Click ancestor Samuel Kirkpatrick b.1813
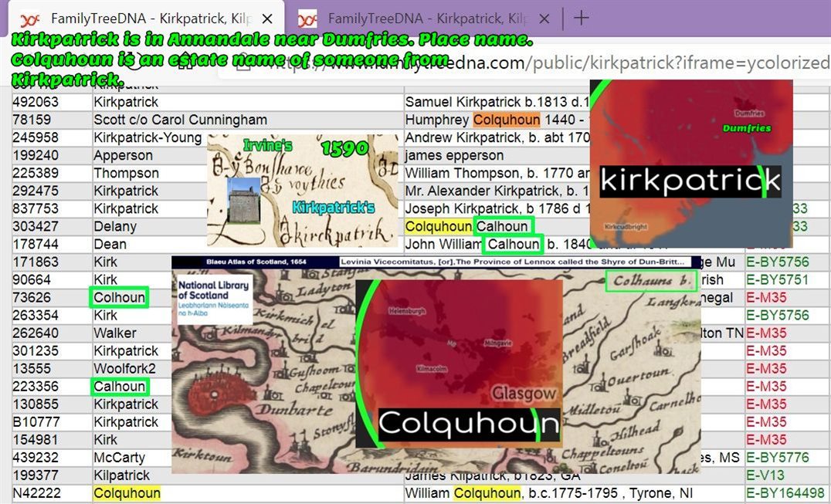The height and width of the screenshot is (504, 831). click(497, 102)
